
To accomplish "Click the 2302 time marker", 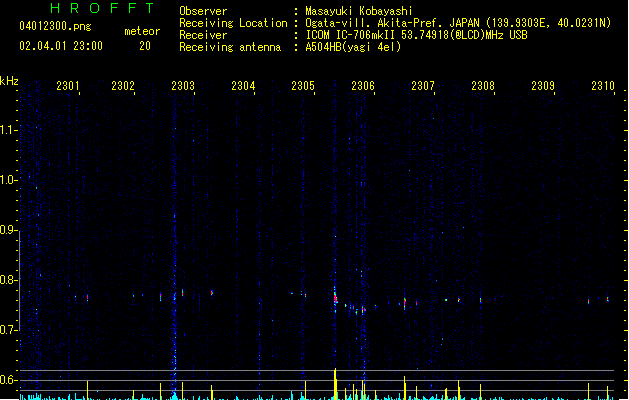I will click(123, 85).
